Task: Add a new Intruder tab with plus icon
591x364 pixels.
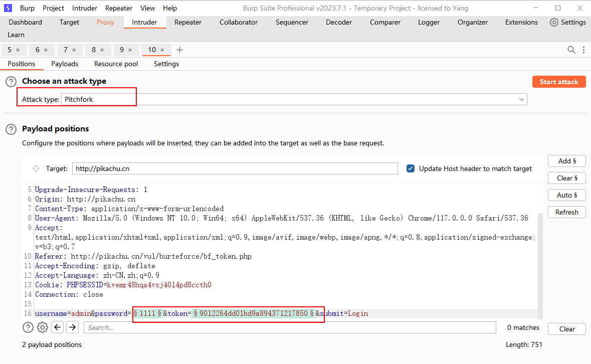Action: point(180,50)
